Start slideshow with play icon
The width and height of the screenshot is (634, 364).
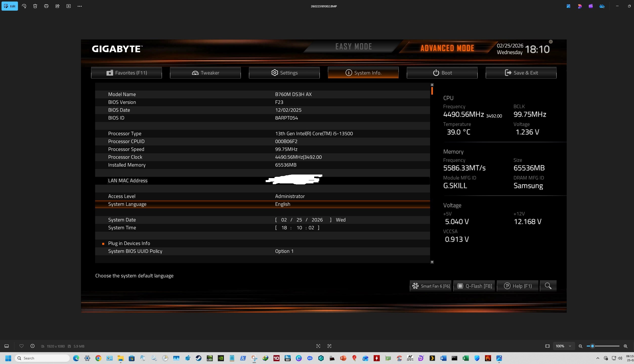69,6
